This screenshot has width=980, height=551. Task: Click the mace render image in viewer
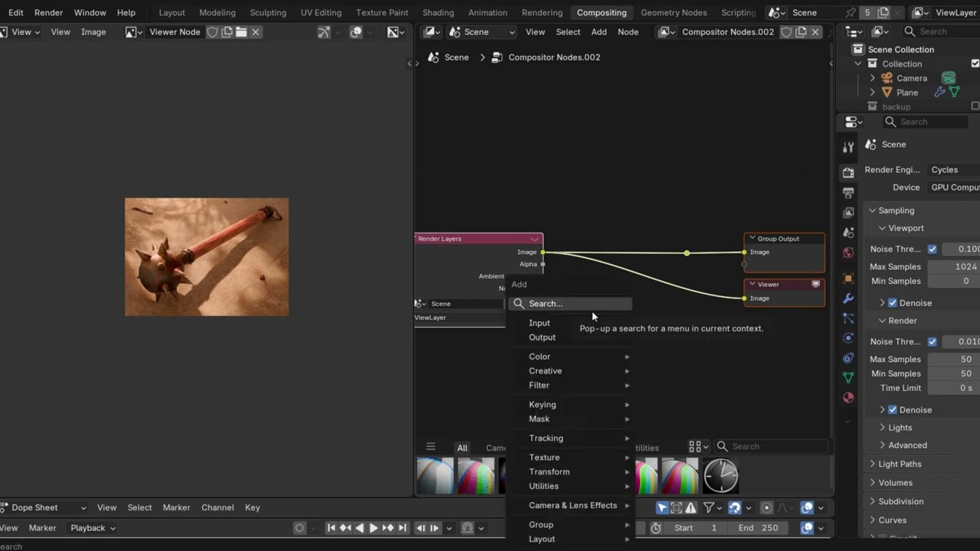(207, 257)
